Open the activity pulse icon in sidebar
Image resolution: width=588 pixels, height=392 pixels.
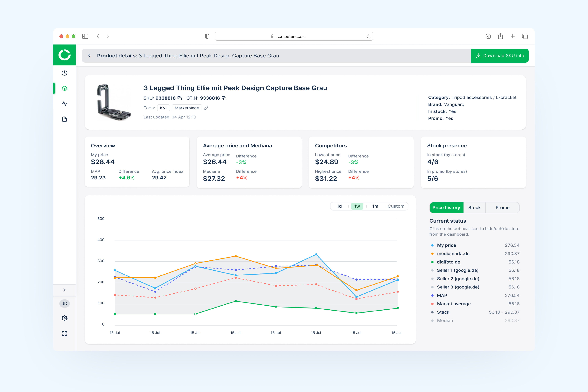click(64, 104)
